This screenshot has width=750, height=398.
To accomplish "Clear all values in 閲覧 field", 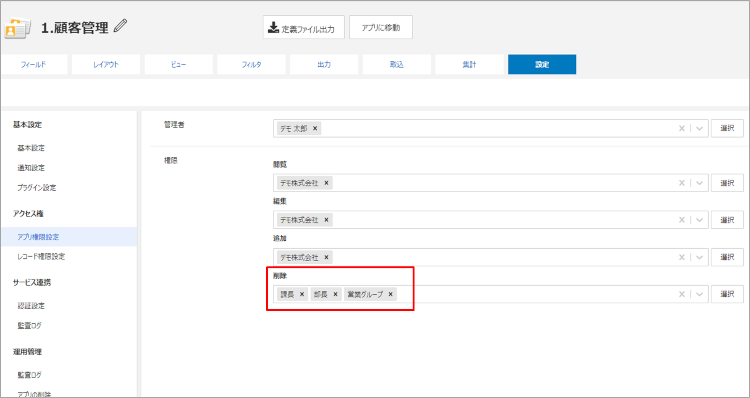I will [682, 183].
